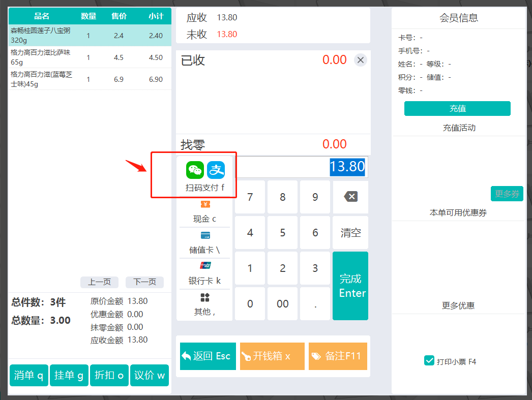Image resolution: width=532 pixels, height=400 pixels.
Task: Click 完成 Enter to finish payment
Action: pyautogui.click(x=350, y=286)
